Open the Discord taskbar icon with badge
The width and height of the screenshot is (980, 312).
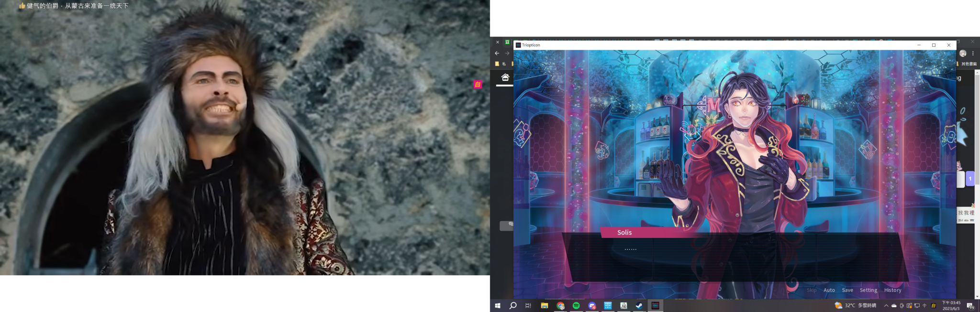(x=592, y=306)
